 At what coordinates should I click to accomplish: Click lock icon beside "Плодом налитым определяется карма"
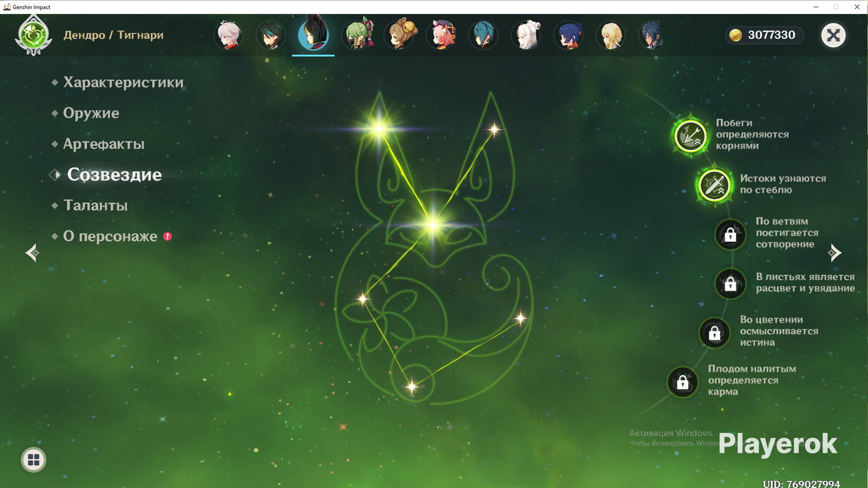coord(682,382)
